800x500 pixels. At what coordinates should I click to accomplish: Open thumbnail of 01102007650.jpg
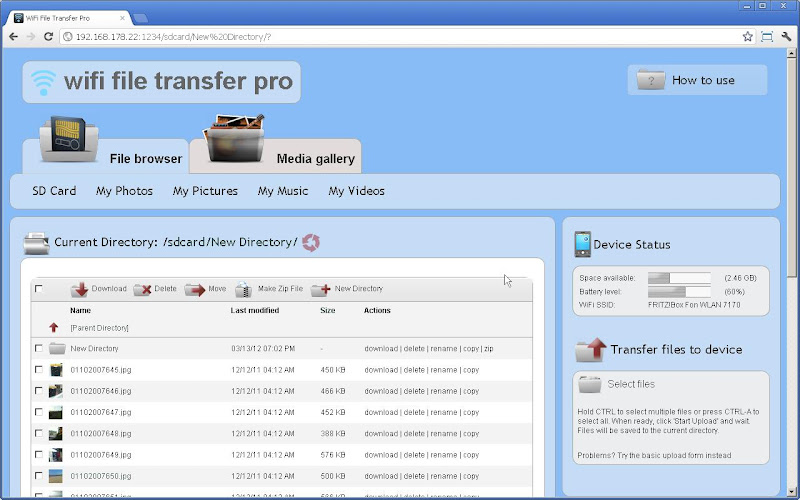pyautogui.click(x=56, y=476)
